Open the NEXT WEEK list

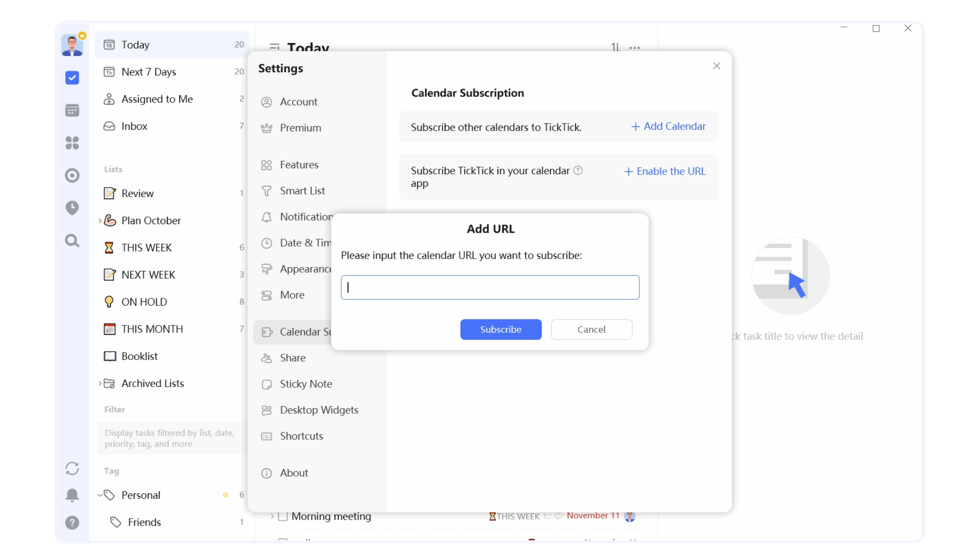(172, 274)
